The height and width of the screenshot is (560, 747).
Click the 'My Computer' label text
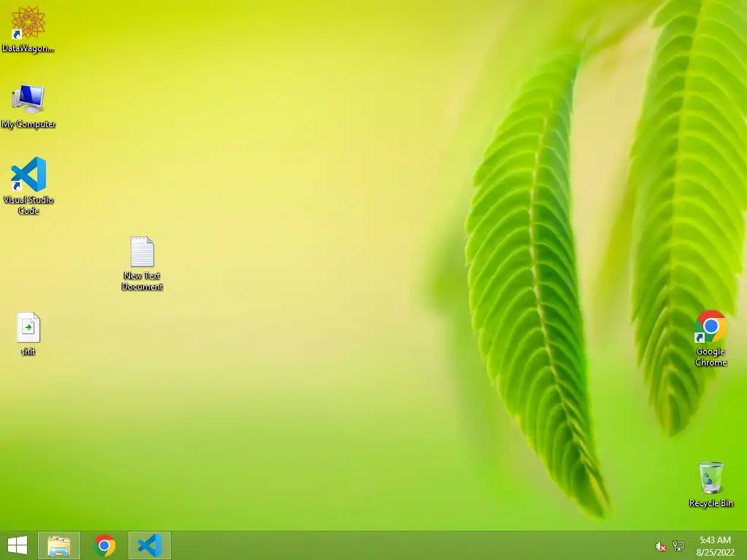click(28, 124)
